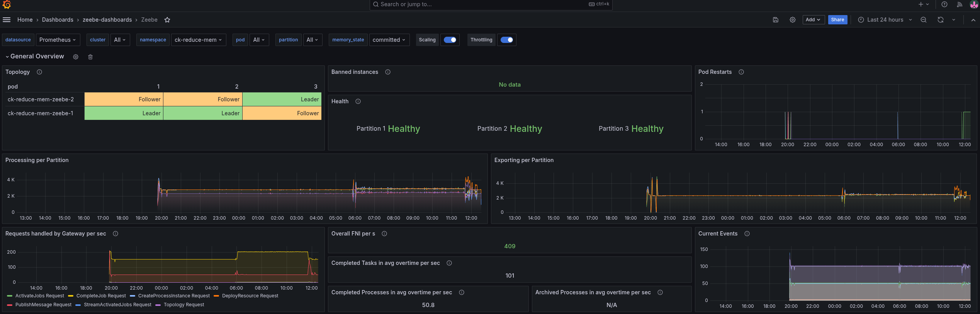Show Pod Restarts info icon
This screenshot has width=980, height=314.
coord(741,72)
